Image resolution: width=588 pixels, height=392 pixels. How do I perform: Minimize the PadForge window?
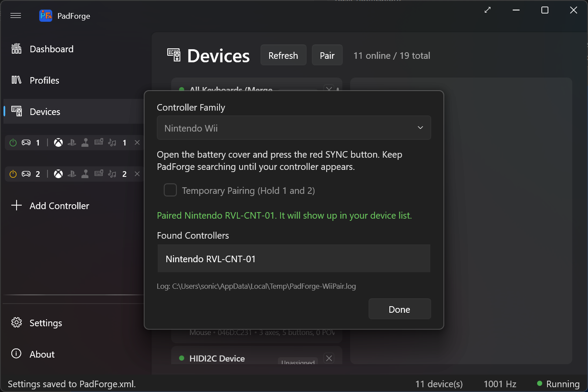click(516, 10)
